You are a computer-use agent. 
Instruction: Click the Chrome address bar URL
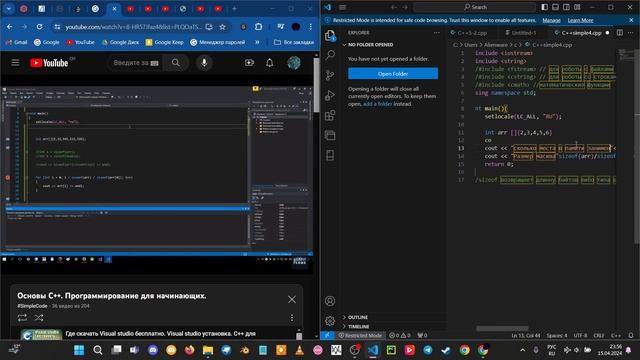pos(133,27)
